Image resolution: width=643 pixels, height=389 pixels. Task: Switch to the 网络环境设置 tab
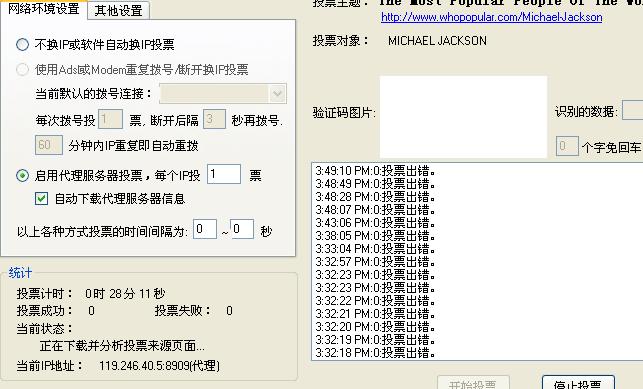pyautogui.click(x=43, y=9)
